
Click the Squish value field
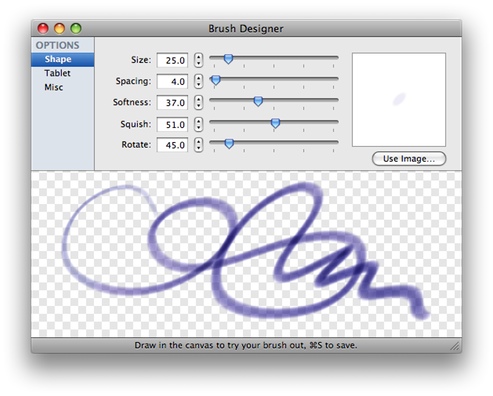pyautogui.click(x=172, y=124)
